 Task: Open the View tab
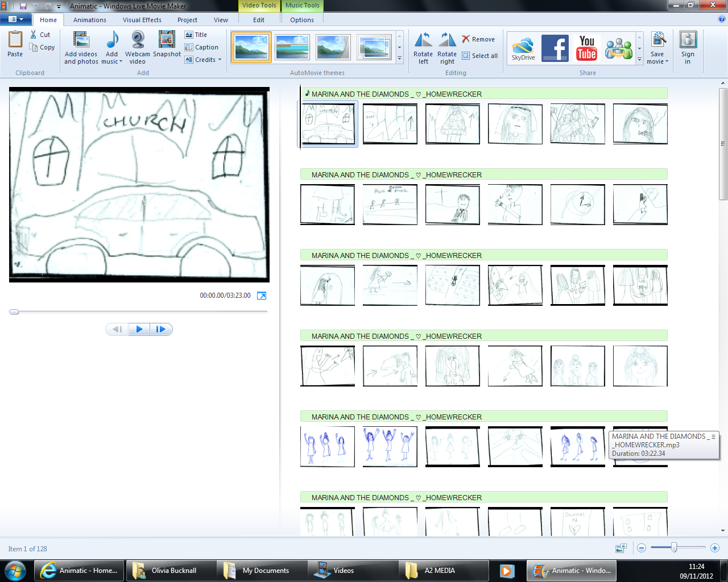(x=221, y=20)
